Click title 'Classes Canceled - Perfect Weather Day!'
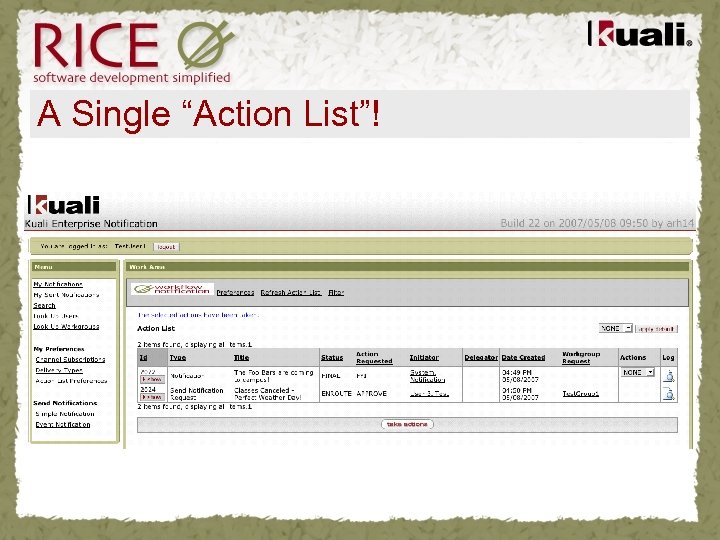Image resolution: width=720 pixels, height=540 pixels. click(268, 394)
